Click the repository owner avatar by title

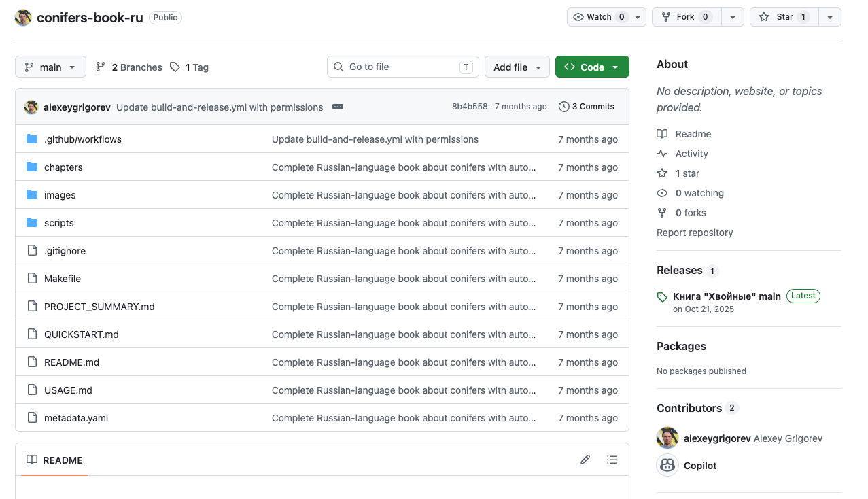pyautogui.click(x=23, y=18)
